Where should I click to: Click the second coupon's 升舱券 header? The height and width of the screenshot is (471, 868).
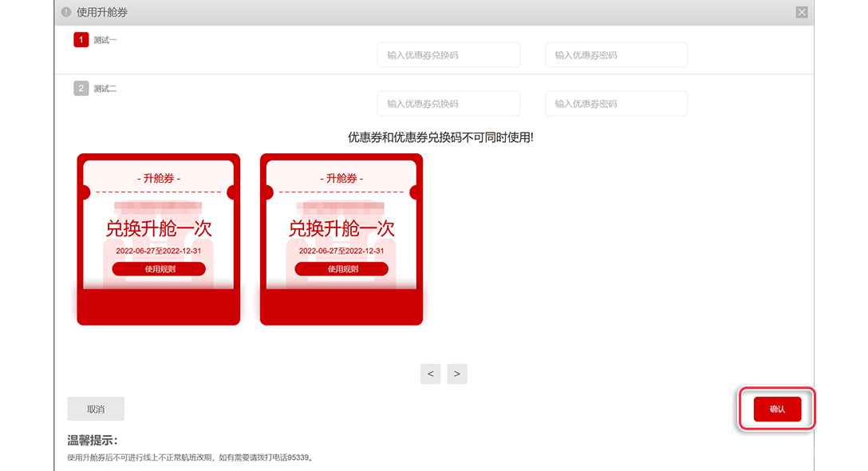(341, 179)
